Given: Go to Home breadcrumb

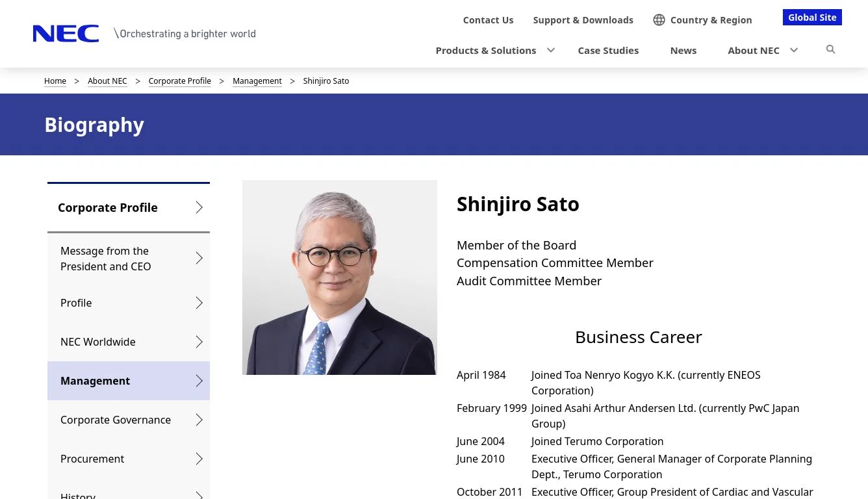Looking at the screenshot, I should 55,81.
